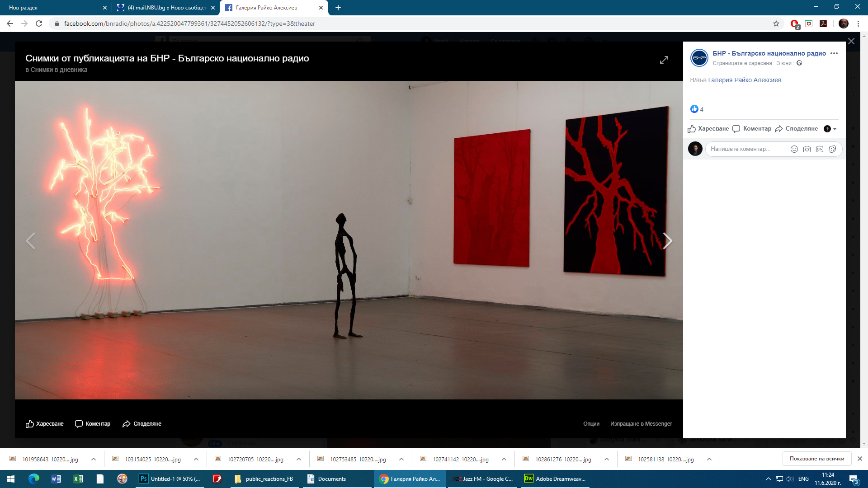
Task: Share the photo from the bottom bar
Action: pos(142,424)
